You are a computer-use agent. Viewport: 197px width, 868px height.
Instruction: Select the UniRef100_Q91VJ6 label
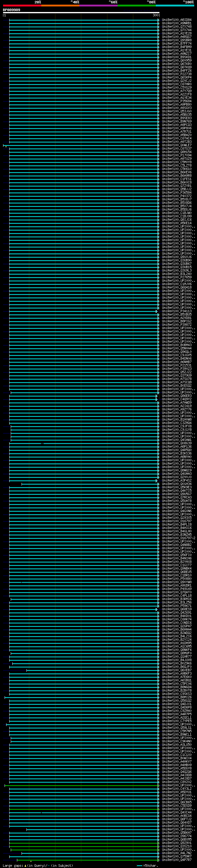(176, 257)
